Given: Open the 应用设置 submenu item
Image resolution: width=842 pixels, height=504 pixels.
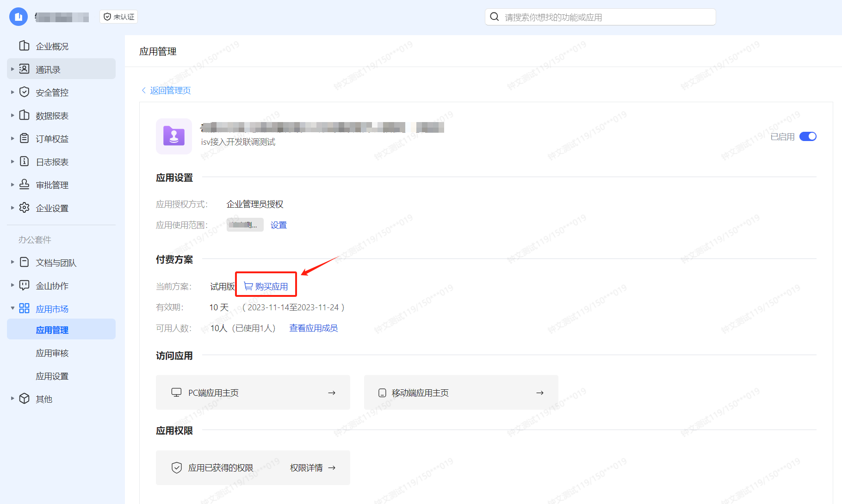Looking at the screenshot, I should (52, 376).
